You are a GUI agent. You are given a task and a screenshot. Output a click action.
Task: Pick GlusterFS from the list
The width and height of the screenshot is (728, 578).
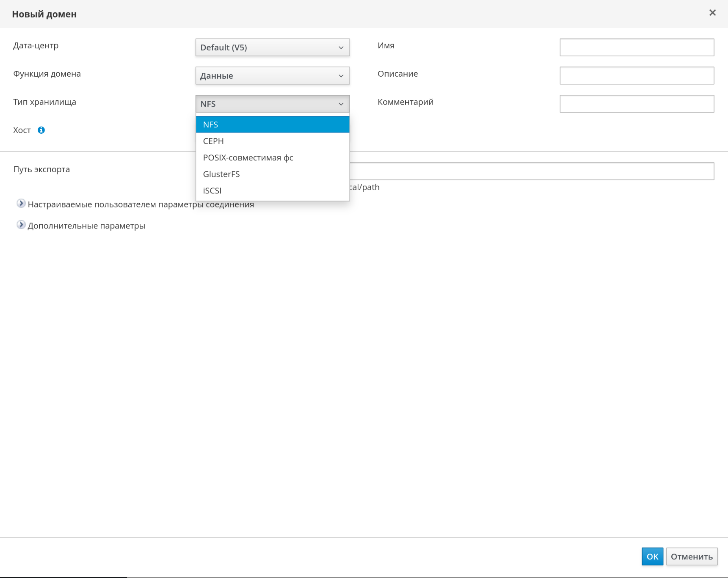(272, 174)
